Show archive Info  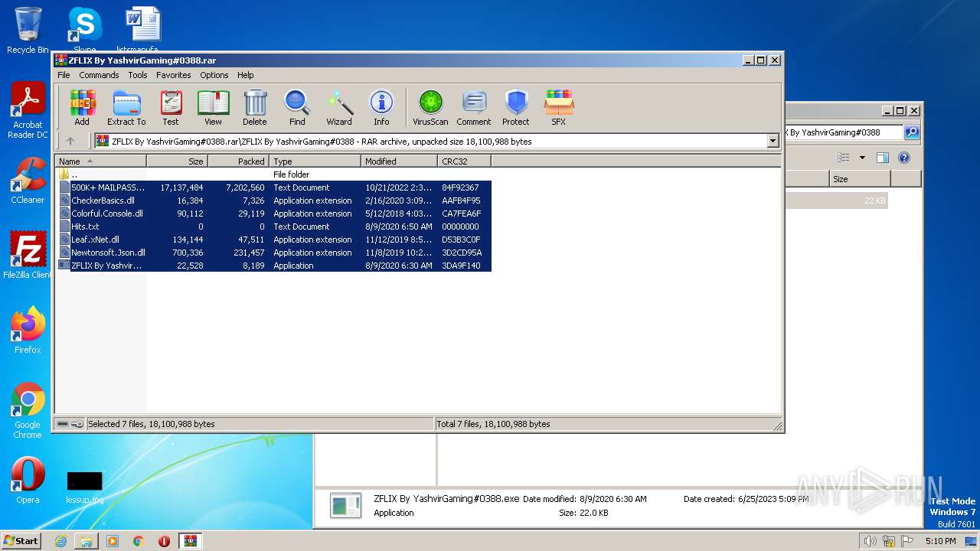pos(381,107)
